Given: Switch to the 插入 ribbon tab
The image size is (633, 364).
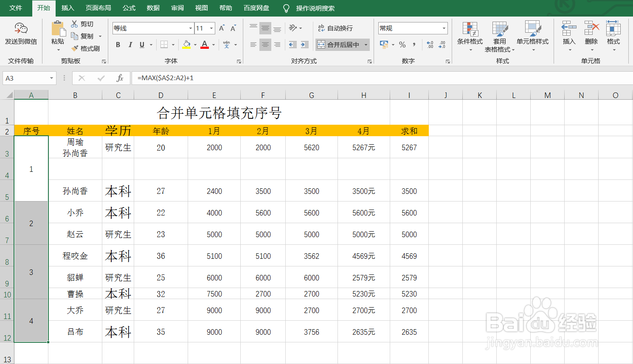Looking at the screenshot, I should [68, 8].
